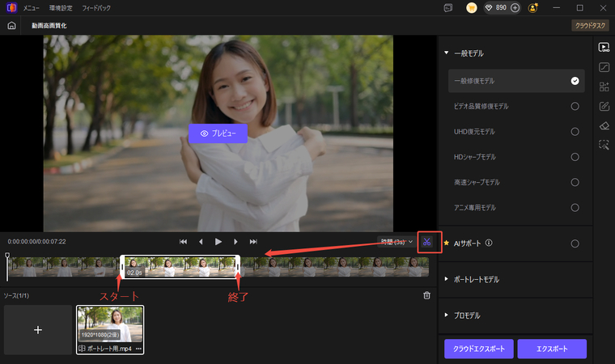Enable the AIサポート option
615x364 pixels.
point(575,243)
